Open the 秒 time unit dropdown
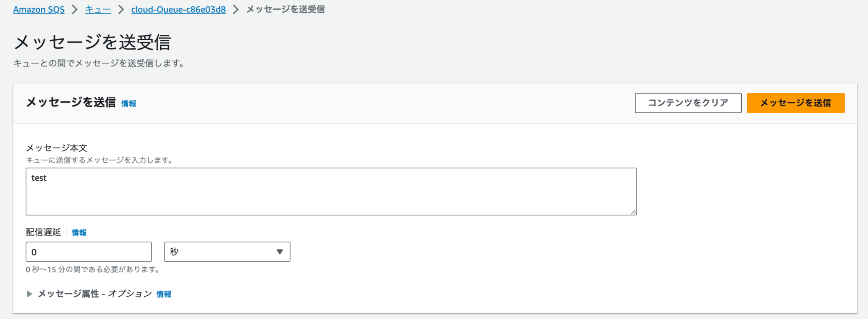The image size is (868, 319). (x=227, y=252)
